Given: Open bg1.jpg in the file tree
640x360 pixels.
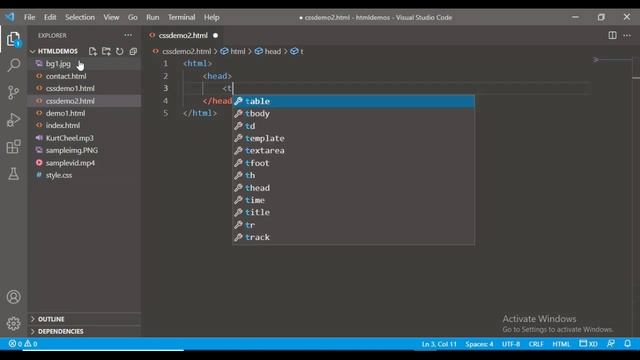Looking at the screenshot, I should (84, 64).
